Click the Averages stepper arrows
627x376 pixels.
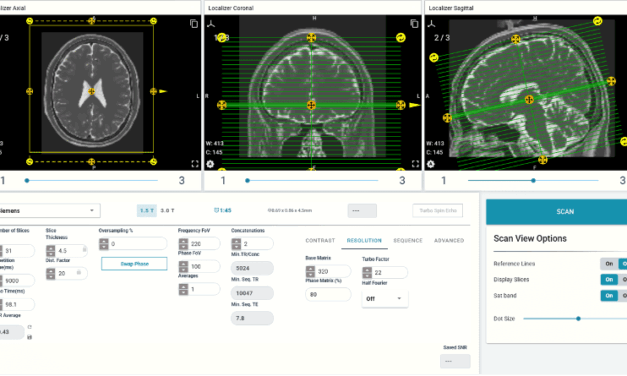pos(183,289)
